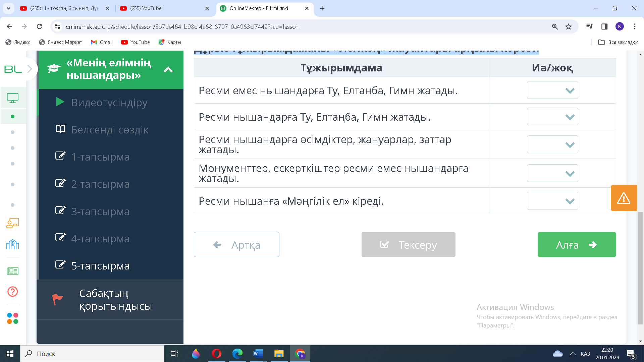The image size is (644, 362).
Task: Collapse «Менің елімнің нышандары» section
Action: coord(168,69)
